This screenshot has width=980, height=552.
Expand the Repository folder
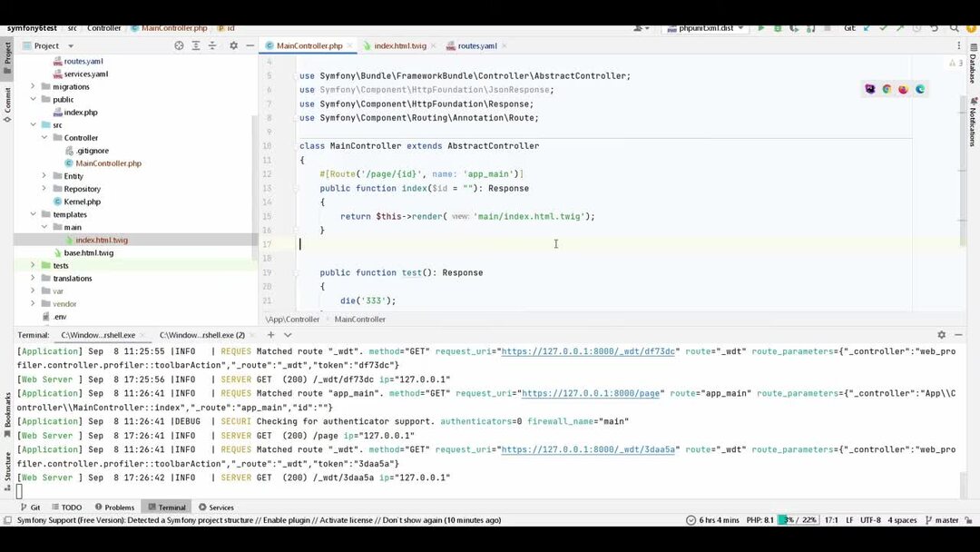point(44,188)
